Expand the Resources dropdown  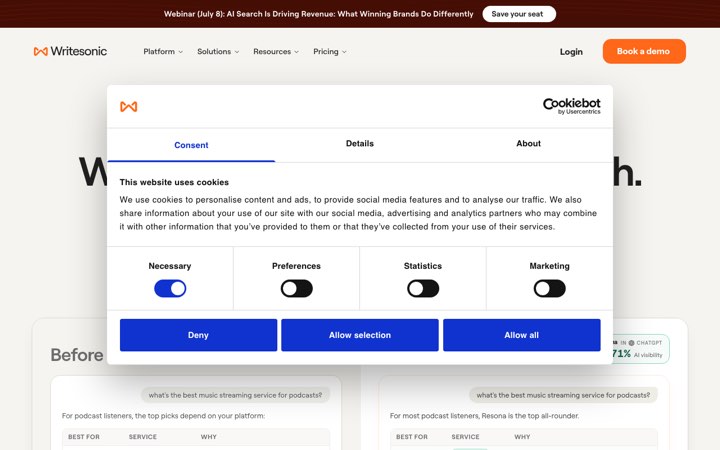[276, 51]
